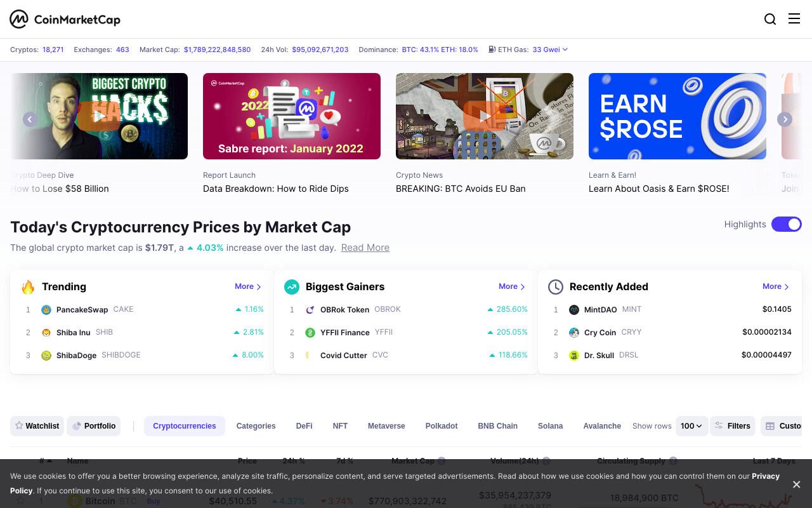Click the CoinMarketCap logo

[x=65, y=19]
